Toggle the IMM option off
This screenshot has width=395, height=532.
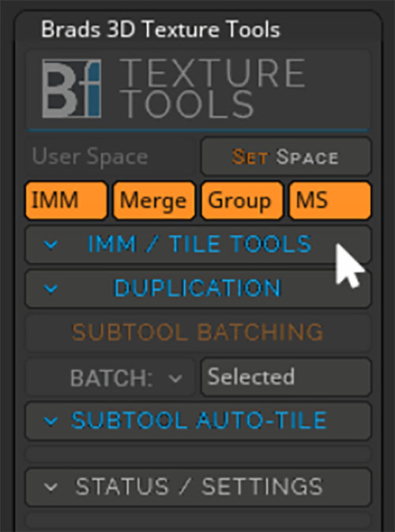pyautogui.click(x=66, y=200)
